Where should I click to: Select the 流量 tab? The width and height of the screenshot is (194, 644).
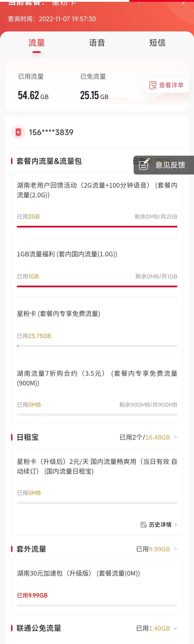36,43
